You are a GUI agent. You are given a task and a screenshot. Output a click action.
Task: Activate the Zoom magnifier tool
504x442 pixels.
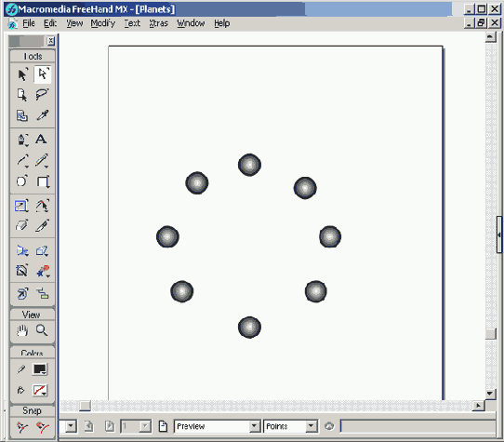pyautogui.click(x=42, y=330)
